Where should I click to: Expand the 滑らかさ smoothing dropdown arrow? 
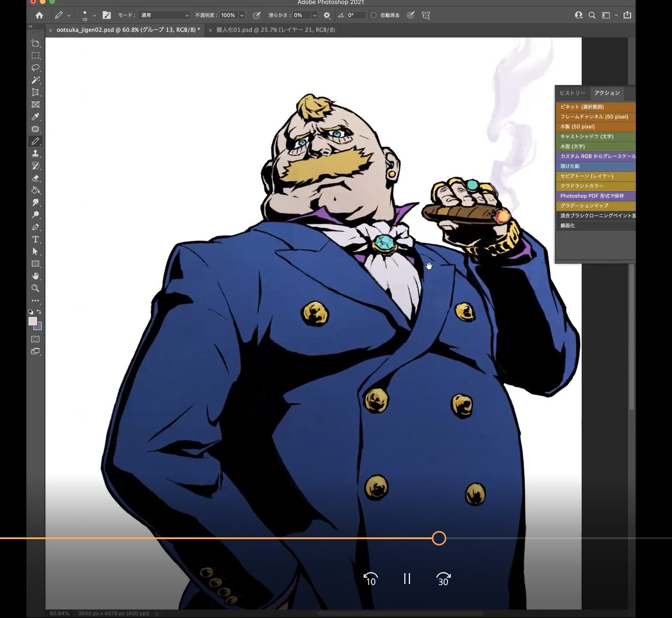tap(314, 15)
